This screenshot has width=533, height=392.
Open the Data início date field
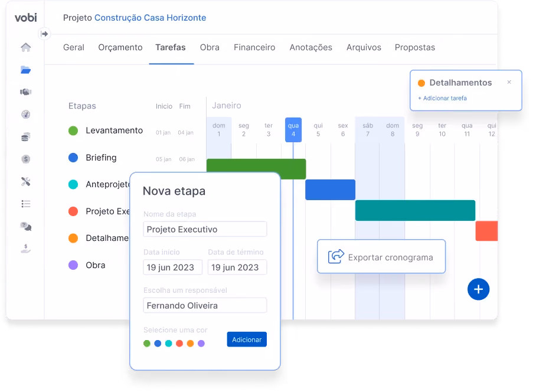click(x=173, y=267)
